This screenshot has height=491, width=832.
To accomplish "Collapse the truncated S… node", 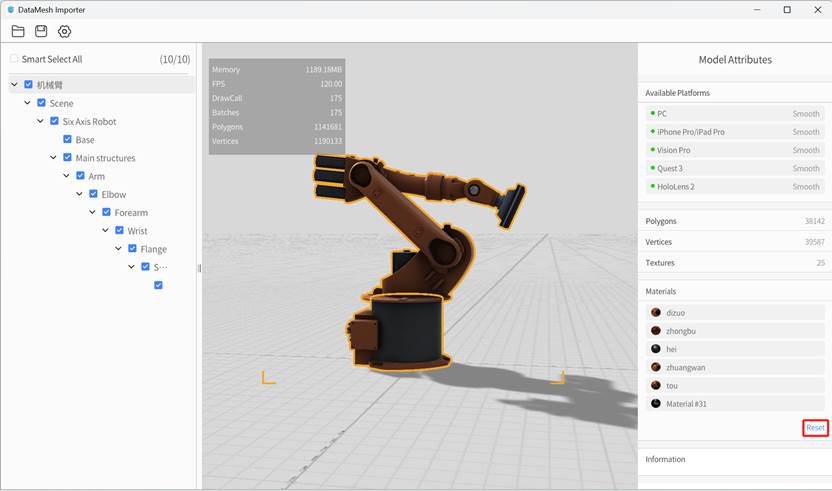I will [x=131, y=266].
